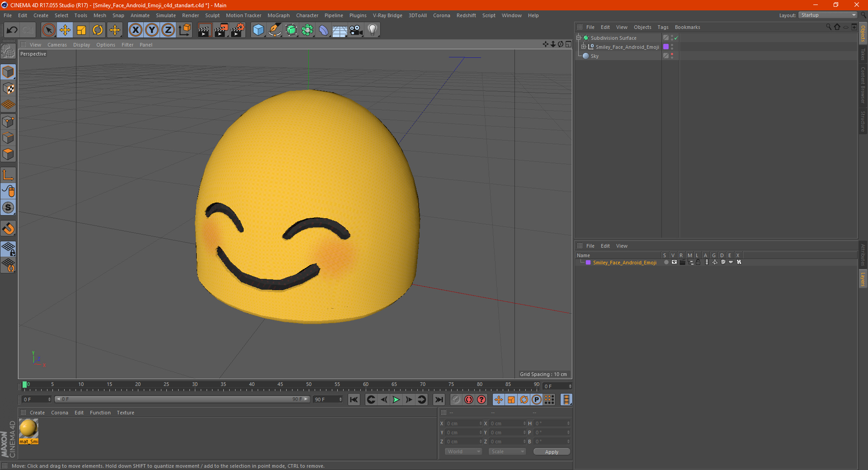Add a Camera object
The image size is (868, 470).
pyautogui.click(x=356, y=30)
